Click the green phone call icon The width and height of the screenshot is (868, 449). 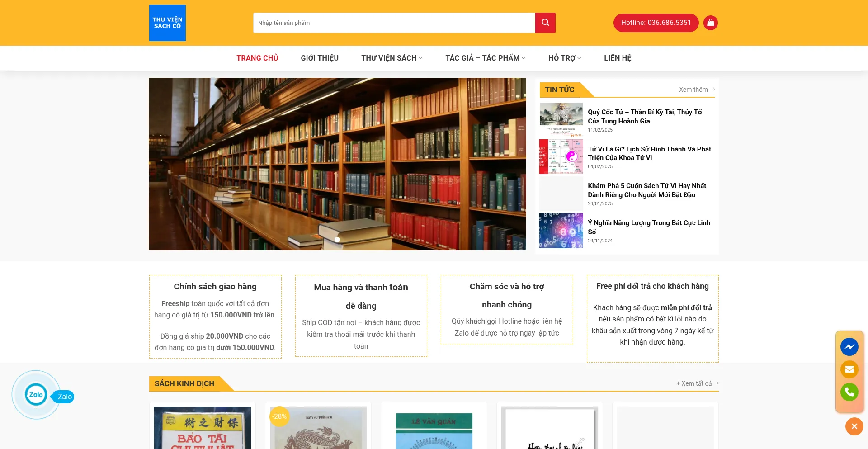point(849,392)
